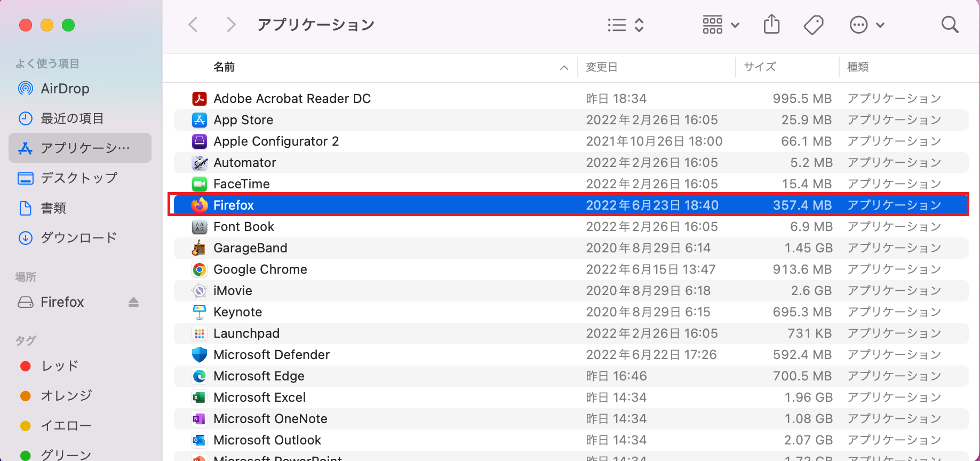Click the Microsoft OneNote app icon
980x461 pixels.
[200, 419]
